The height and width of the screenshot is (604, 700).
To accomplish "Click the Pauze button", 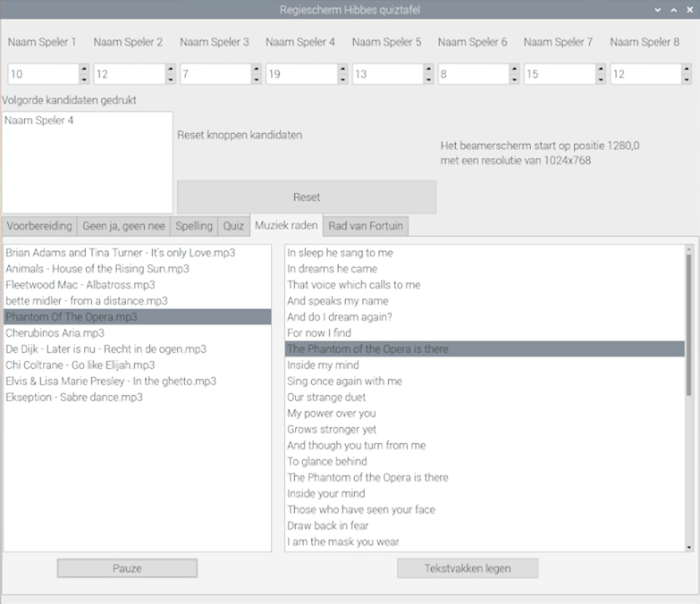I will click(x=127, y=568).
